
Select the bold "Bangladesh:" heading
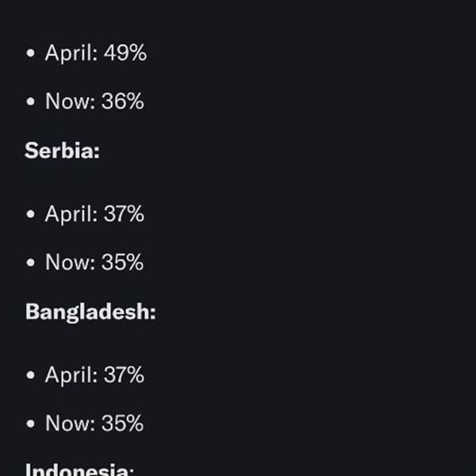[x=90, y=312]
